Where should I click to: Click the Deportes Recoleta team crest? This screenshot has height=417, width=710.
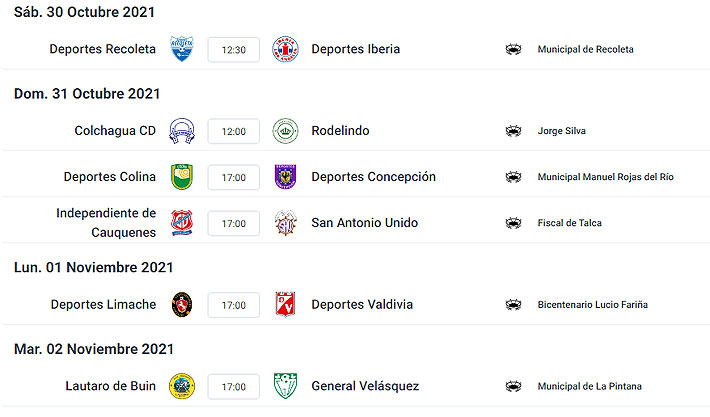click(181, 49)
